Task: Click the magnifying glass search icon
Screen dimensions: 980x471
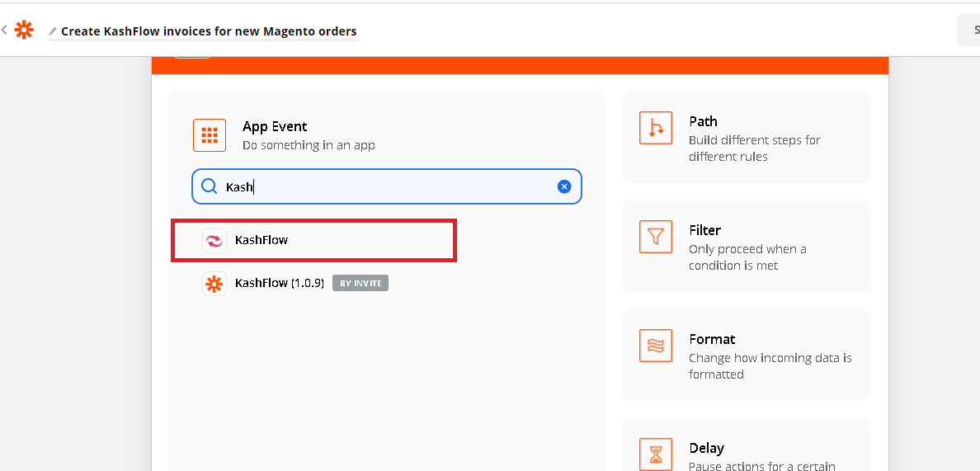Action: tap(210, 187)
